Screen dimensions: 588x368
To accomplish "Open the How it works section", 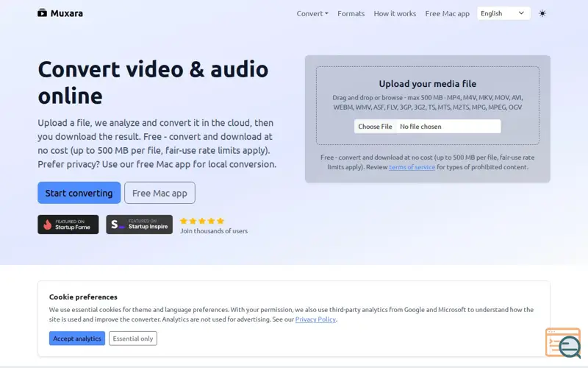I will (x=395, y=13).
